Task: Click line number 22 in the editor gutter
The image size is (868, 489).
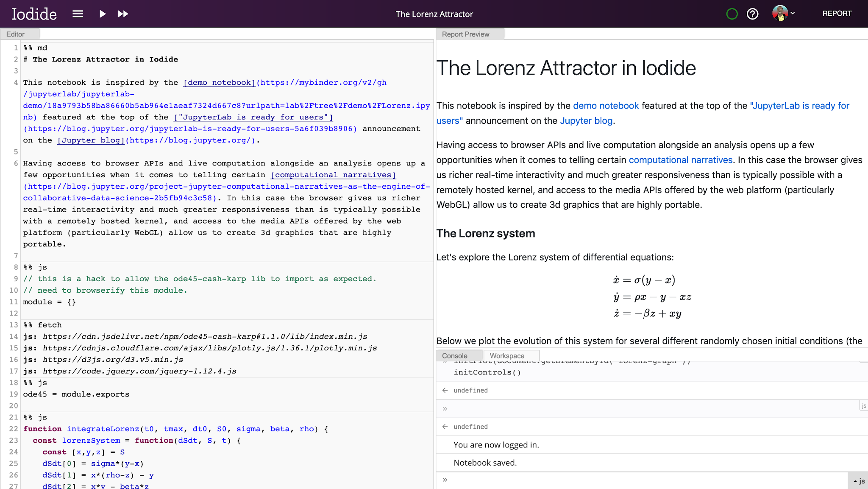Action: 14,429
